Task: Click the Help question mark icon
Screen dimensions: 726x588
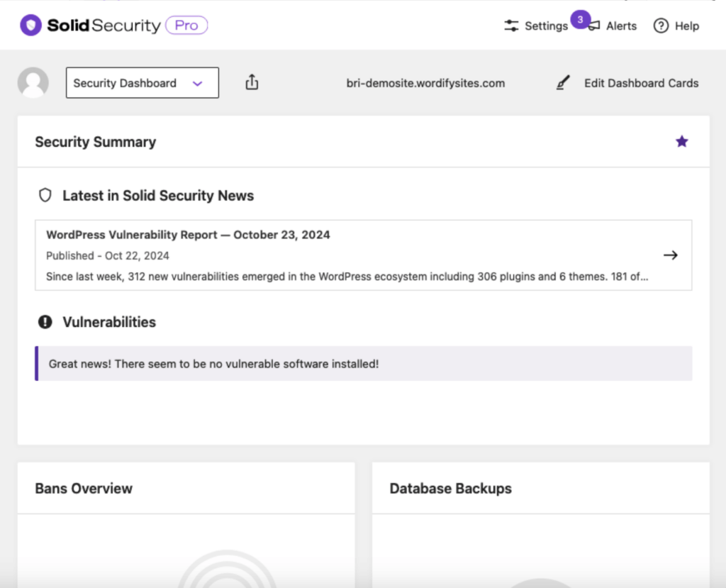Action: pos(661,26)
